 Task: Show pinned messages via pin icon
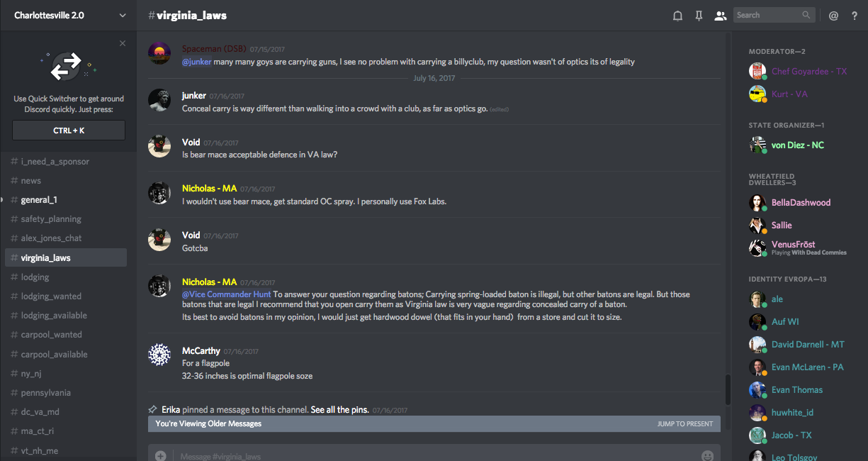pos(699,16)
